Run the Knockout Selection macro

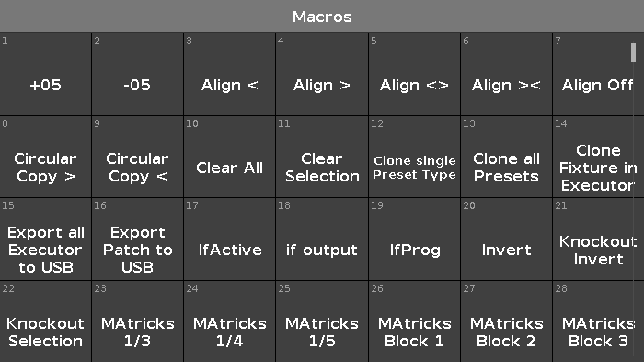(x=46, y=321)
